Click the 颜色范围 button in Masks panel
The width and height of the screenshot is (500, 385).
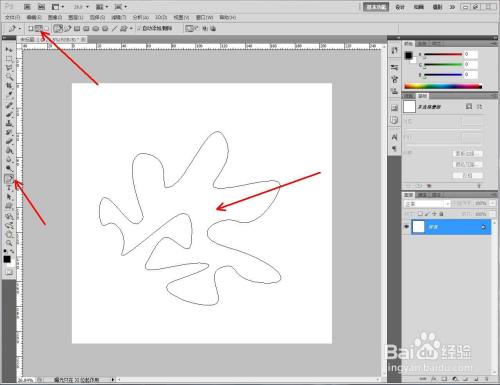[x=467, y=164]
